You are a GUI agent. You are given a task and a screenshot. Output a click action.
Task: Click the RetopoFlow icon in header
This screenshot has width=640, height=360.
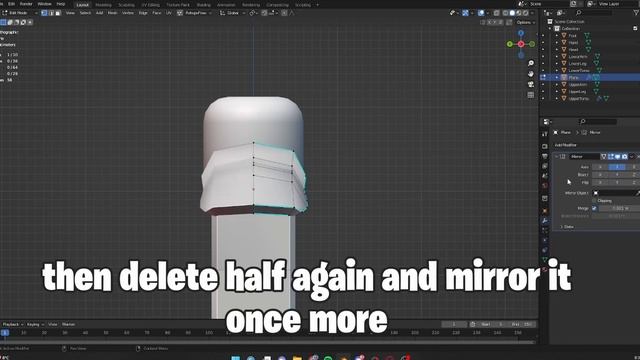pyautogui.click(x=180, y=13)
